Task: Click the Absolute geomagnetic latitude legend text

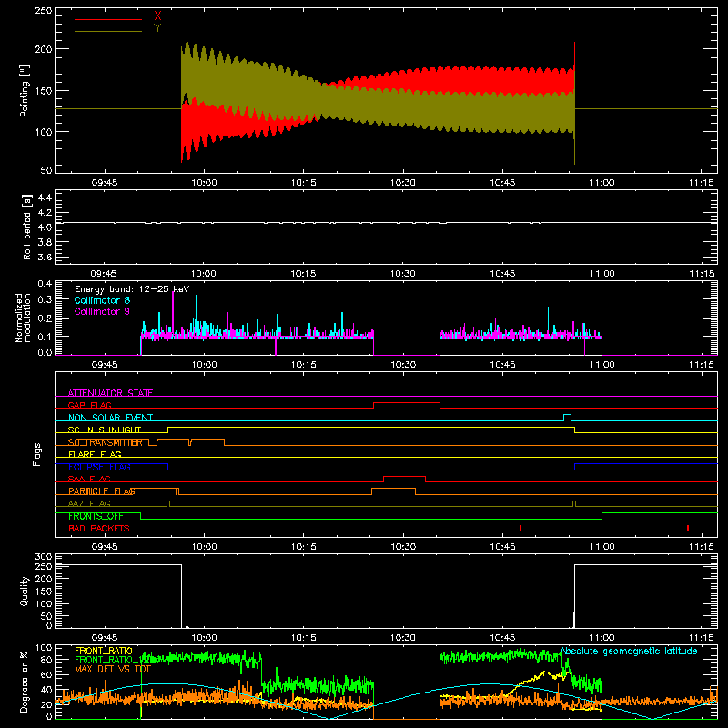Action: (629, 651)
